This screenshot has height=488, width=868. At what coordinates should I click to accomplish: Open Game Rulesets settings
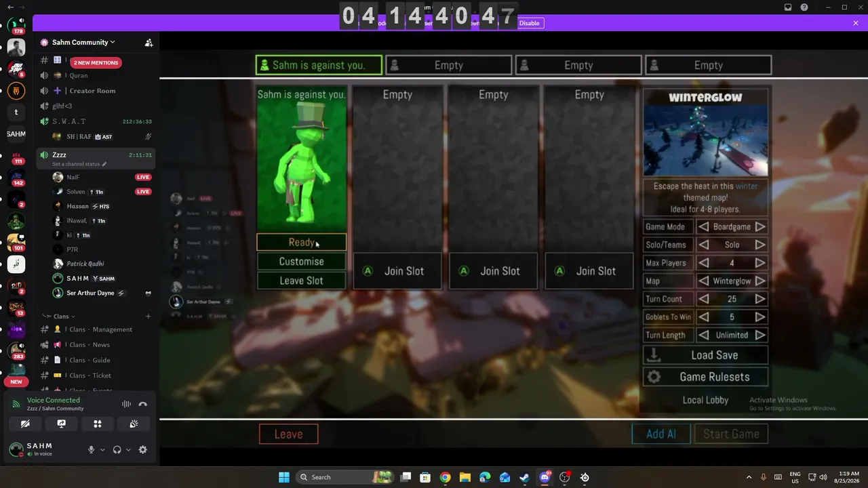click(705, 377)
